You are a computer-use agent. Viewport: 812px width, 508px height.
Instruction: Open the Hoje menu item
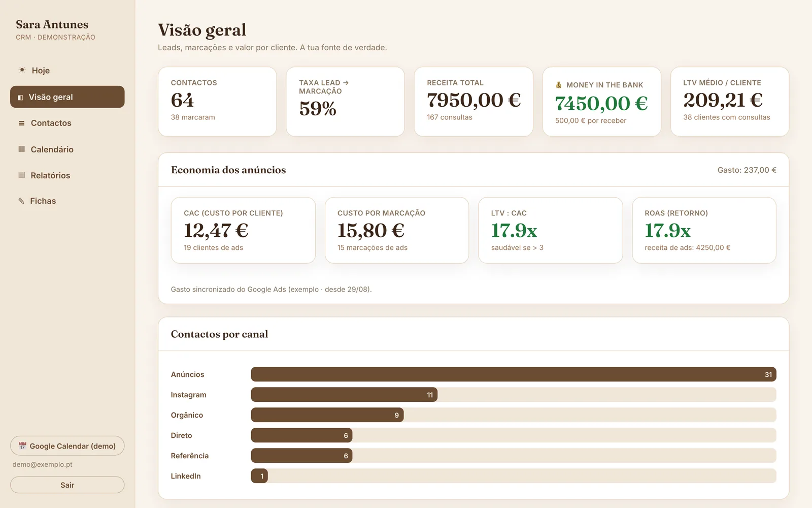(67, 70)
